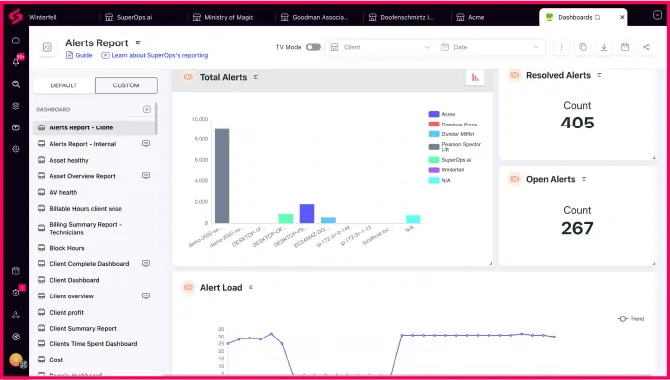The image size is (670, 380).
Task: Open Billable Hours client wise dashboard
Action: (94, 209)
